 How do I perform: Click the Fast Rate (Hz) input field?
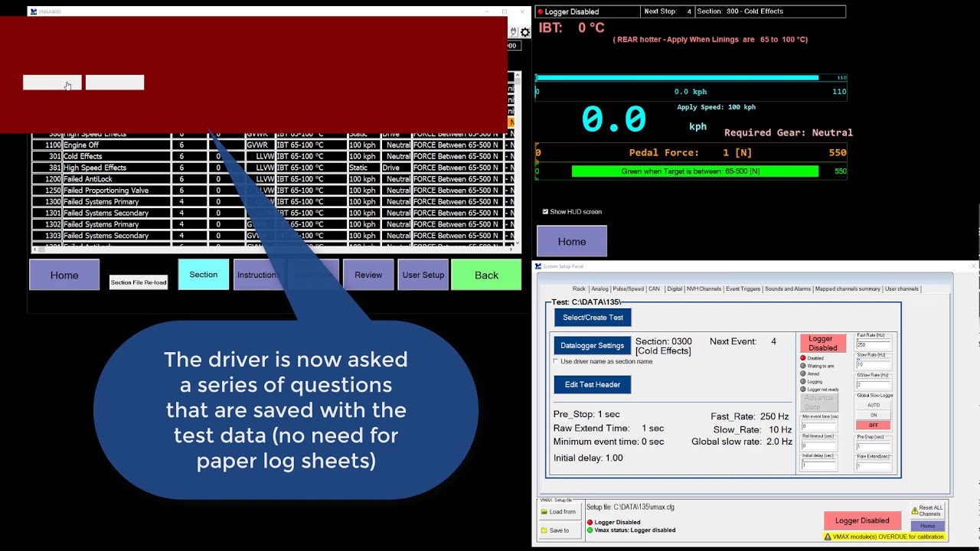click(874, 345)
